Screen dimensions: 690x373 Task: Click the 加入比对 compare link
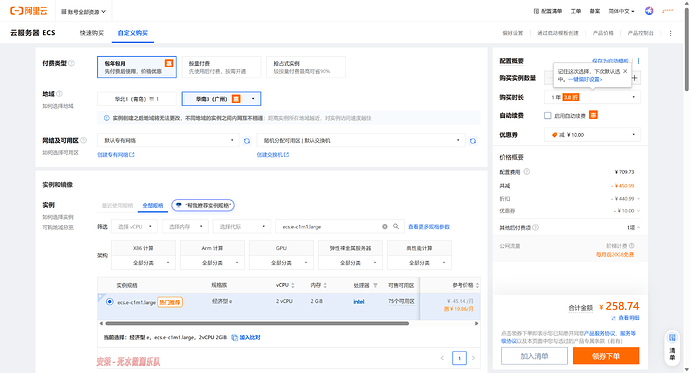[x=246, y=337]
